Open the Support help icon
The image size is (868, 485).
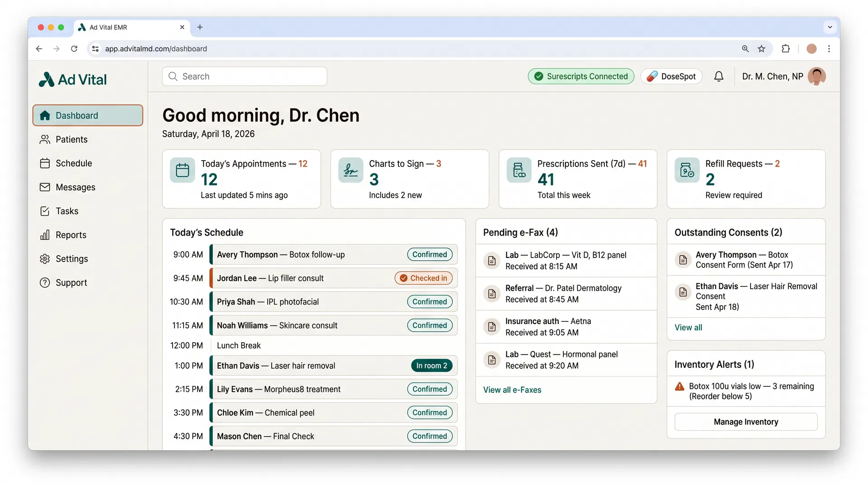tap(45, 282)
